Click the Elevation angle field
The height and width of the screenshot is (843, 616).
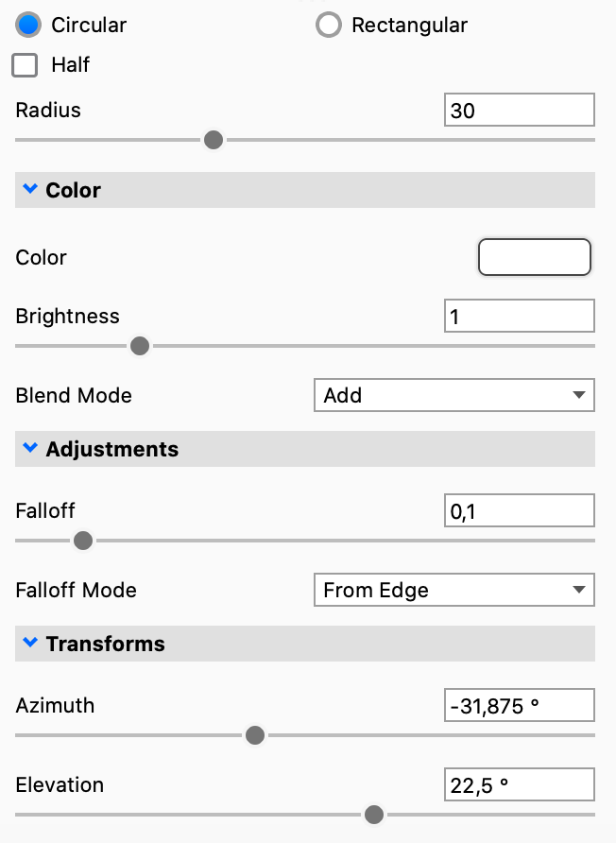519,784
